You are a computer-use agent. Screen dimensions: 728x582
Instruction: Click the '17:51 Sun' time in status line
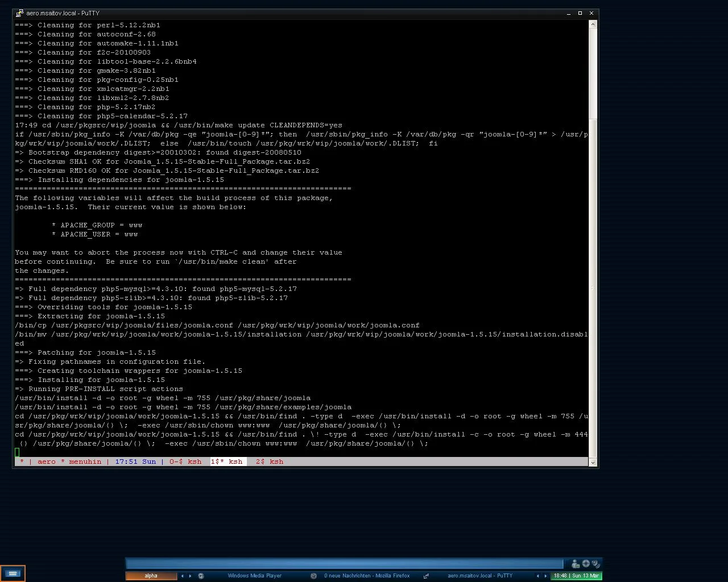(135, 462)
